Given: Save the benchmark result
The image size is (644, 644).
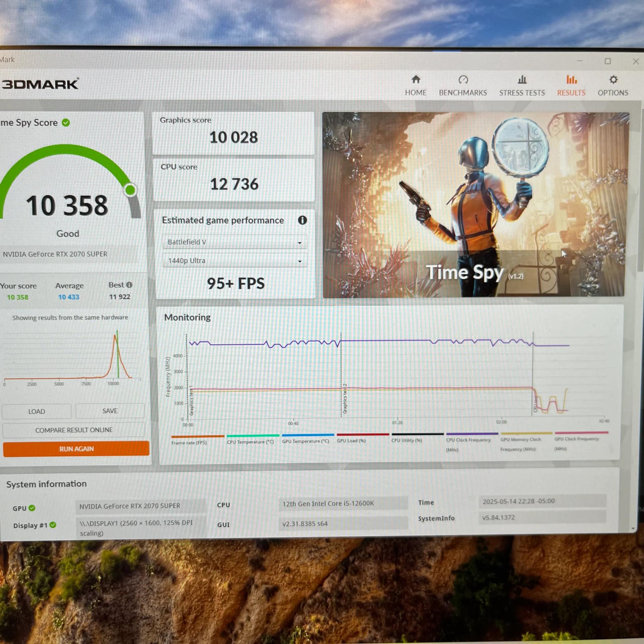Looking at the screenshot, I should (x=110, y=411).
